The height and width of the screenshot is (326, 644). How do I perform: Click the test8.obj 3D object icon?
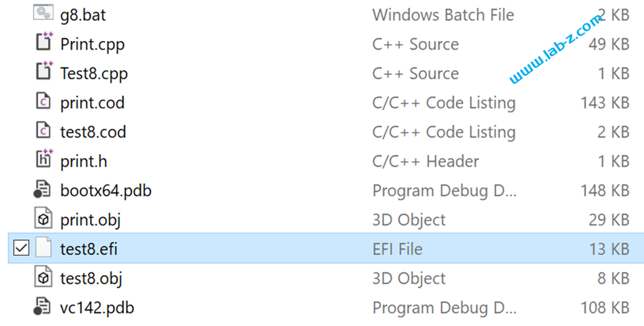(x=43, y=277)
